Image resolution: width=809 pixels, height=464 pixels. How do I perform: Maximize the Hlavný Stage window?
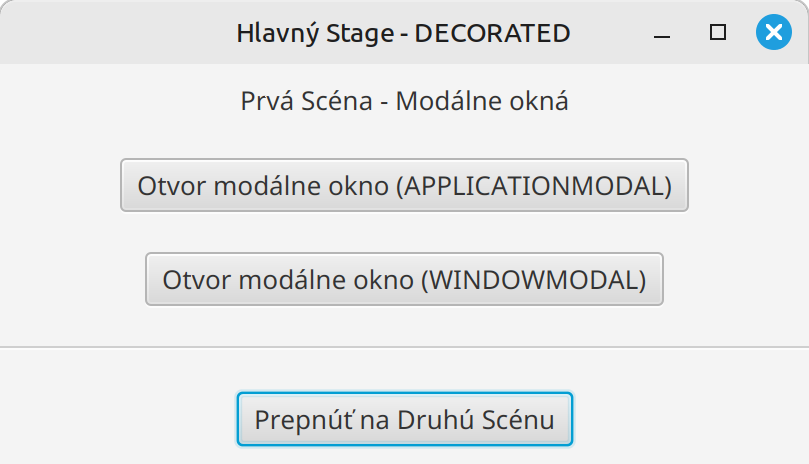[x=717, y=33]
